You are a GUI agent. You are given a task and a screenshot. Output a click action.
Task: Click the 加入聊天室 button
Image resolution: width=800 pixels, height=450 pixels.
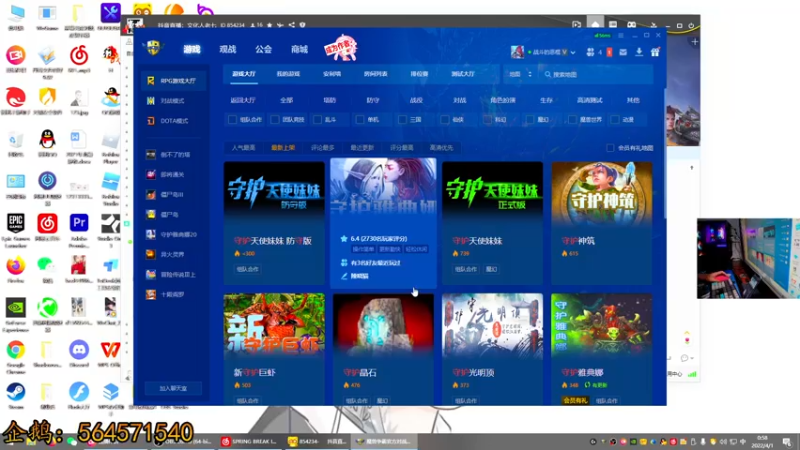click(173, 388)
